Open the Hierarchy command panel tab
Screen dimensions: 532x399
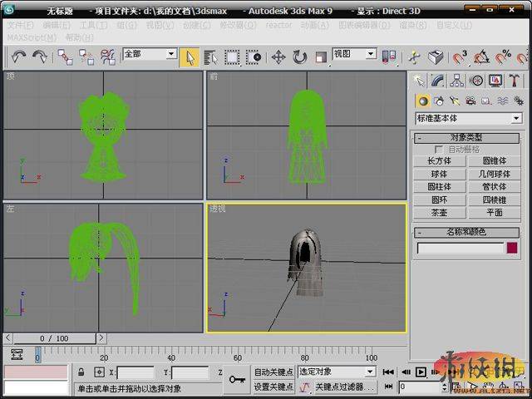click(x=457, y=81)
